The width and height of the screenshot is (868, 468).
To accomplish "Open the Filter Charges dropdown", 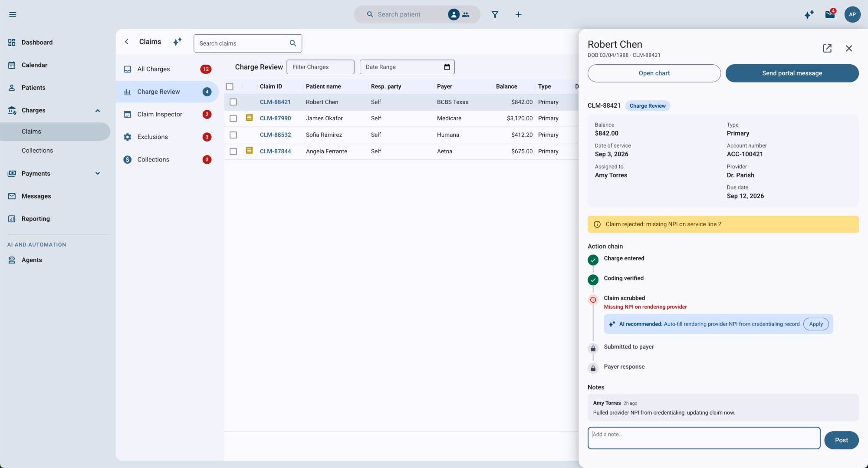I will (320, 67).
